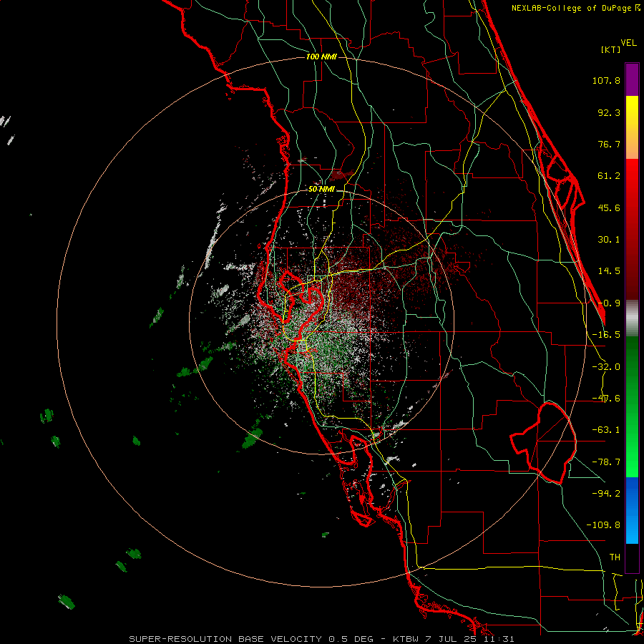The height and width of the screenshot is (644, 644).
Task: Click the 100 NMI range ring label
Action: tap(321, 57)
